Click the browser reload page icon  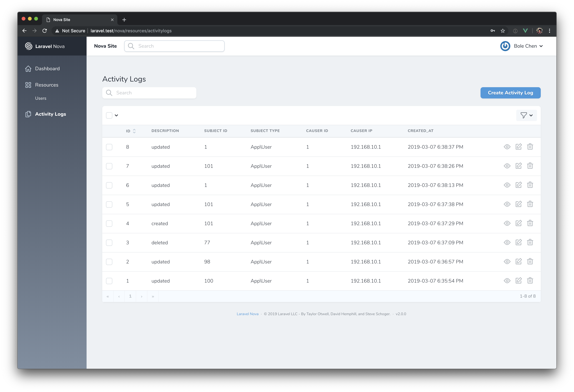[45, 31]
